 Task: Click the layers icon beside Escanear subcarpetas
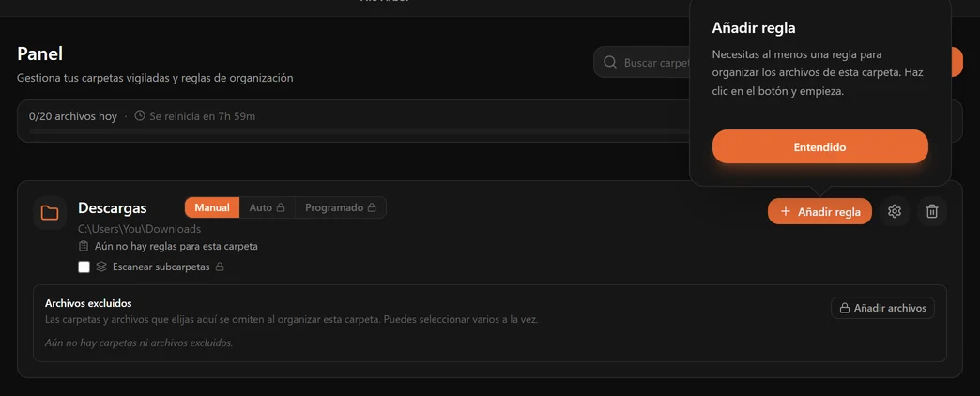click(x=101, y=267)
